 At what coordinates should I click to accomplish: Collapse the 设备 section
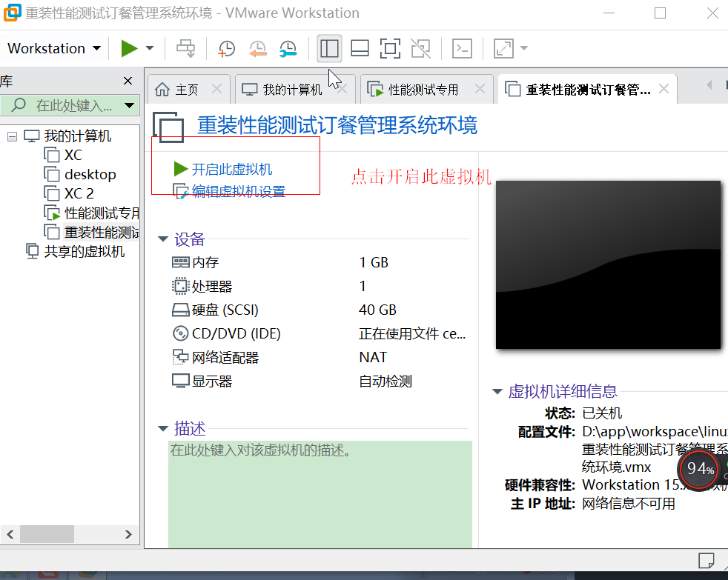click(163, 239)
